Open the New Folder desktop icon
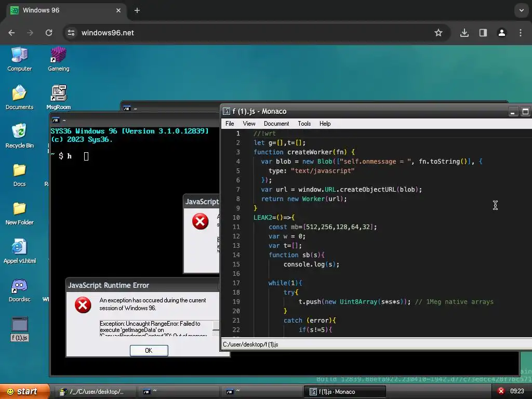Image resolution: width=532 pixels, height=399 pixels. (19, 213)
